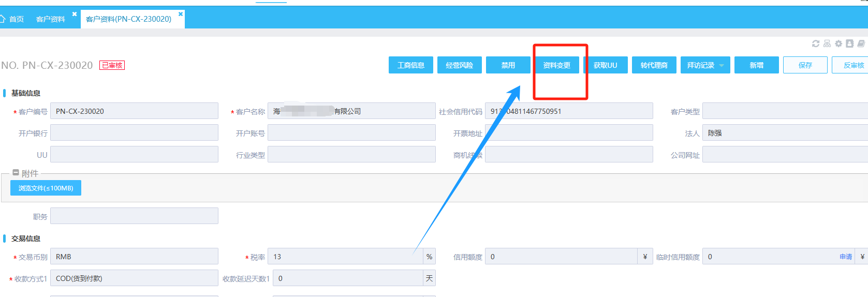The height and width of the screenshot is (297, 868).
Task: Click the UU input field
Action: (x=134, y=155)
